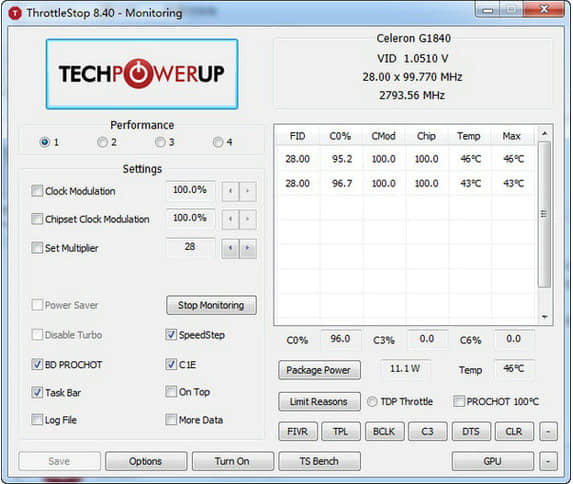Select performance profile 4

click(x=218, y=142)
